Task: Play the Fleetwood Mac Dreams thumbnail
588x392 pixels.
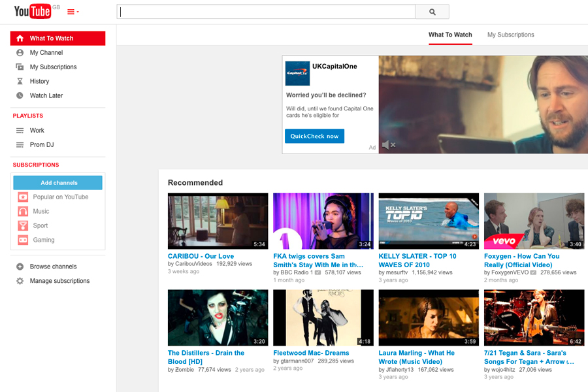Action: point(323,318)
